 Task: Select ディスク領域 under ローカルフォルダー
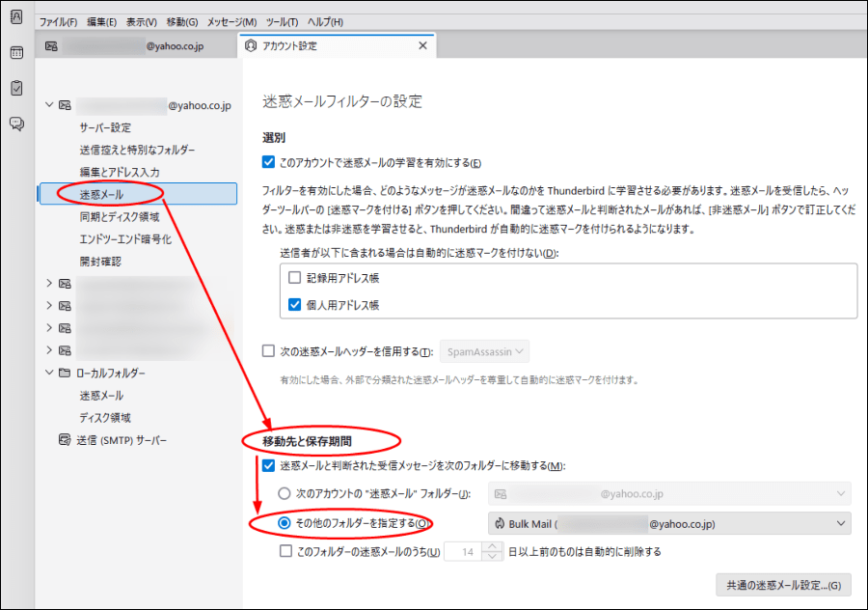tap(105, 417)
